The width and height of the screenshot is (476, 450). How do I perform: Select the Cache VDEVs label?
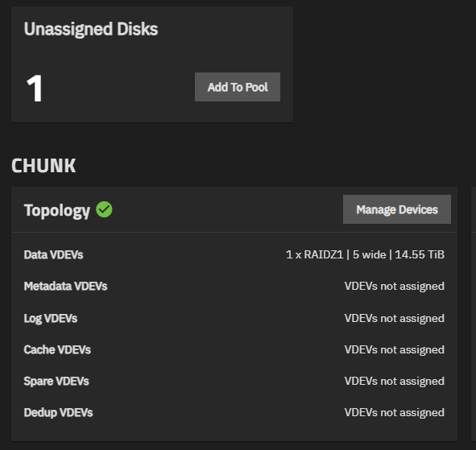coord(57,349)
